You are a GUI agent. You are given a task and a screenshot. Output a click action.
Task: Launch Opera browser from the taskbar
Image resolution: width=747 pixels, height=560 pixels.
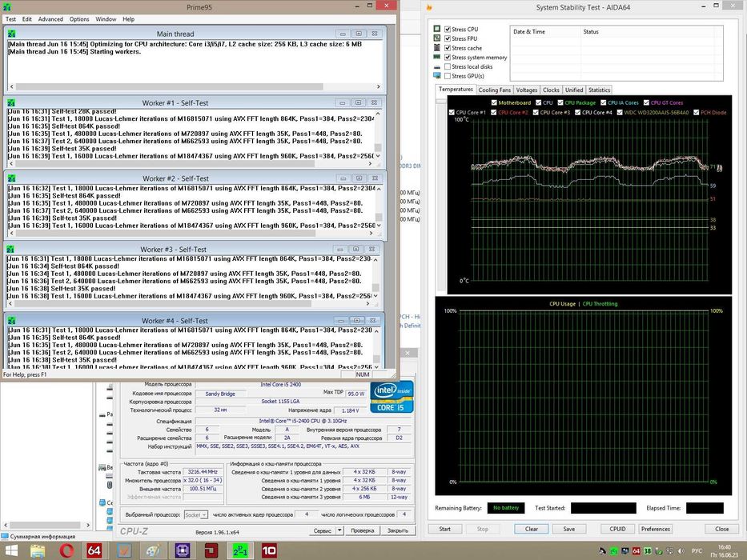pyautogui.click(x=66, y=551)
